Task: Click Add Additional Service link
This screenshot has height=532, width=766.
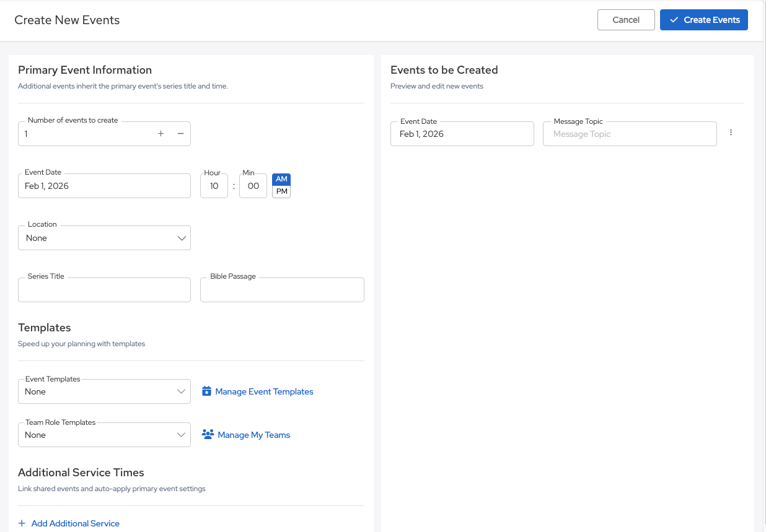Action: tap(75, 523)
